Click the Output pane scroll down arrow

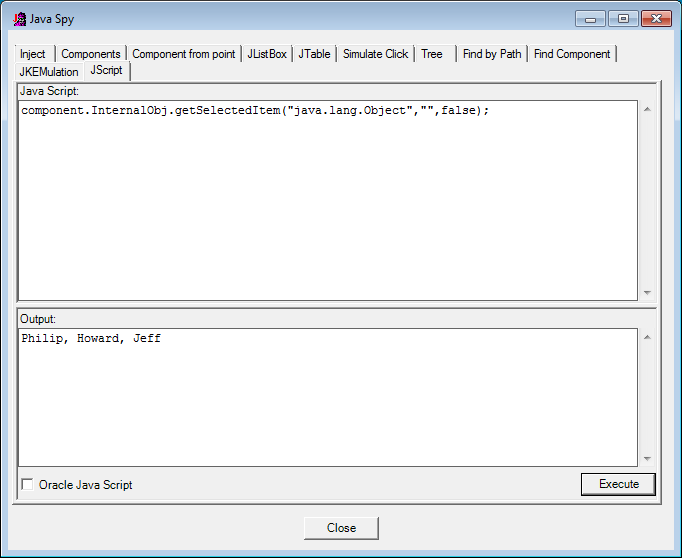(x=647, y=458)
